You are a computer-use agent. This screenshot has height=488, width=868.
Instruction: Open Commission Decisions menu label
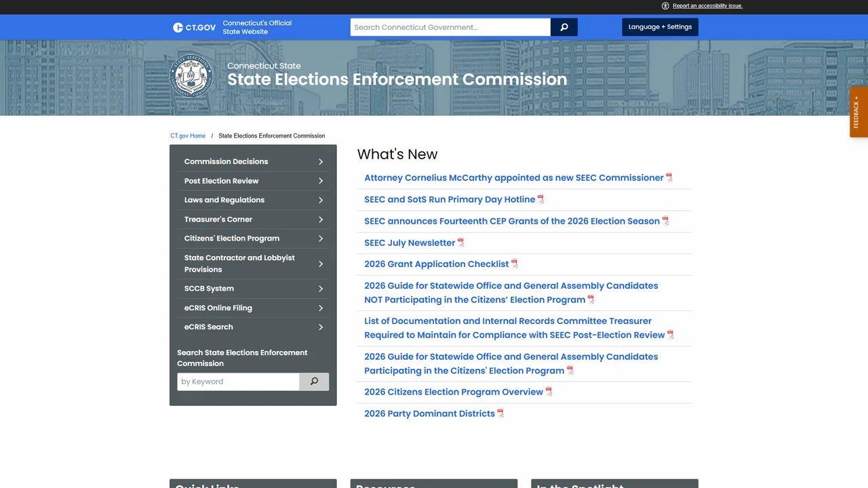pyautogui.click(x=226, y=161)
